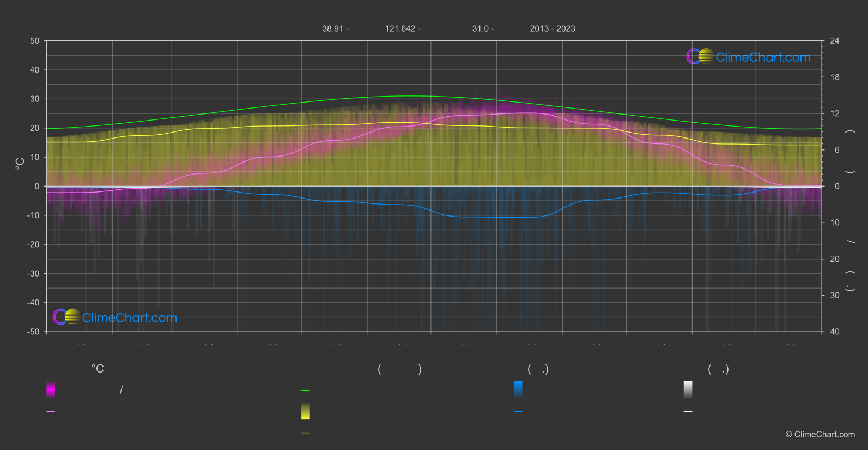Screen dimensions: 868x450
Task: Click the yellow sunshine gradient legend swatch
Action: tap(306, 411)
